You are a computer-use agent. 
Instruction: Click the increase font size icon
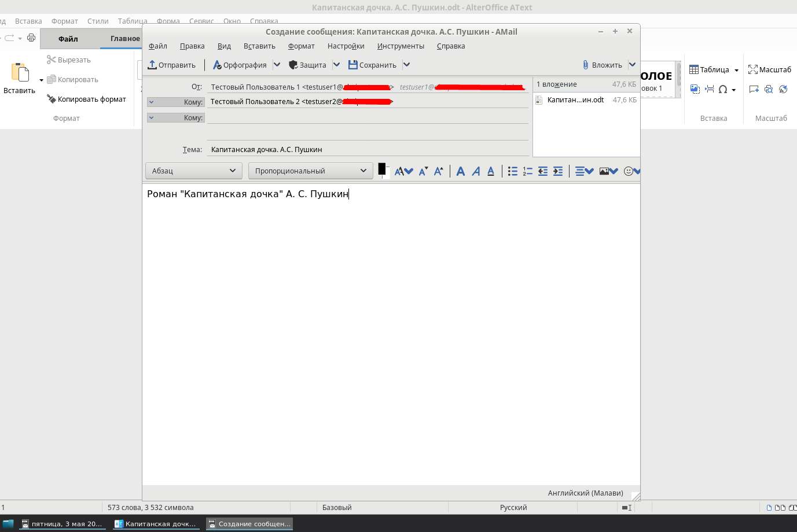click(439, 171)
